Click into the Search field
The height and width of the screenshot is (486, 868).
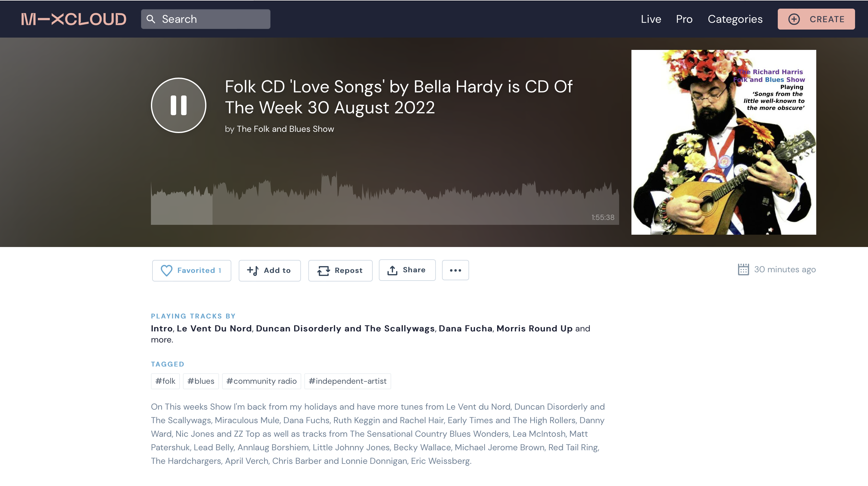(x=205, y=19)
